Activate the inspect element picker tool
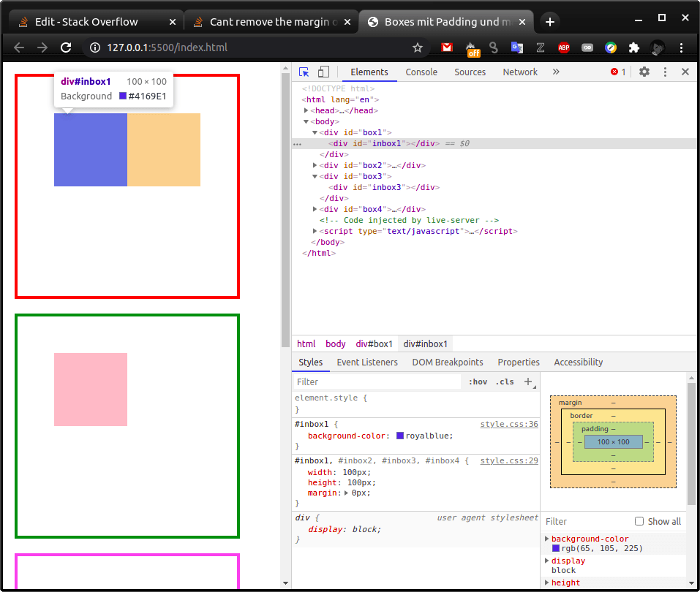This screenshot has width=700, height=592. click(304, 72)
